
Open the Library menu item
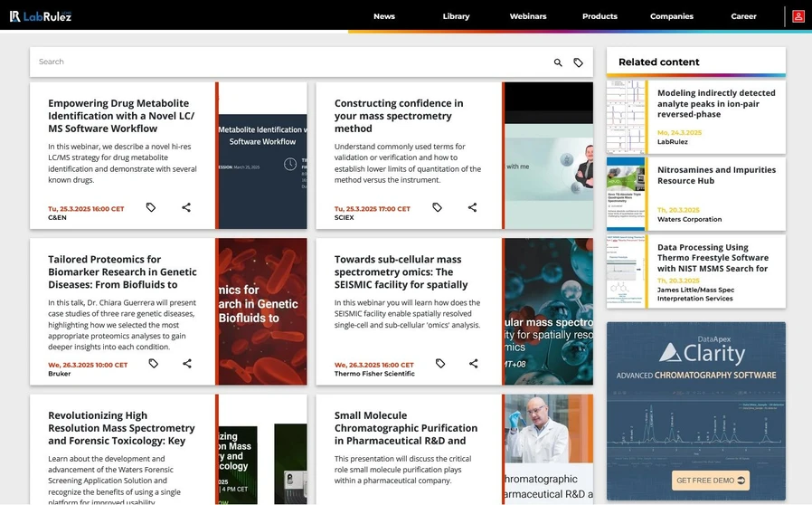(x=456, y=16)
